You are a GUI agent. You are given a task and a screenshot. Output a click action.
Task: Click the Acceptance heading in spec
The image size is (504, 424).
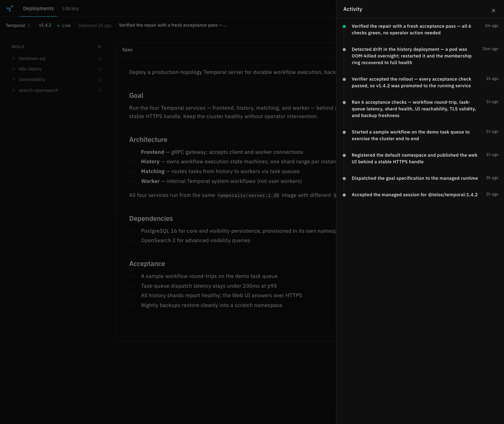click(147, 264)
